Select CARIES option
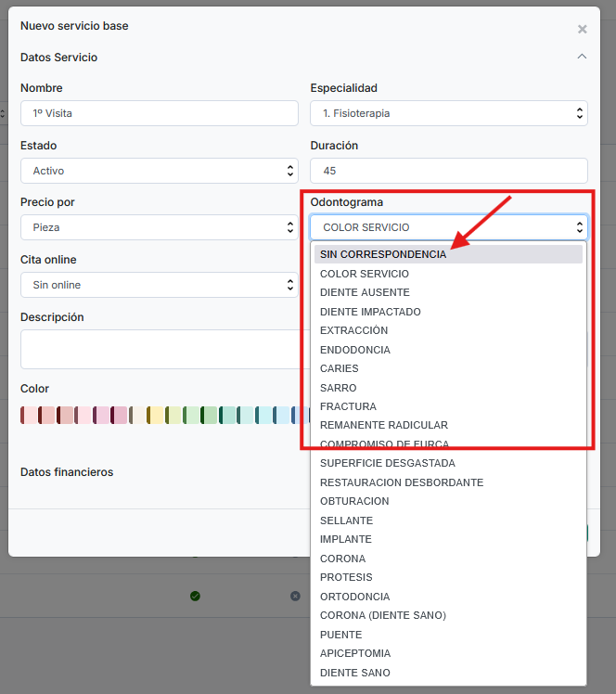 [x=340, y=368]
